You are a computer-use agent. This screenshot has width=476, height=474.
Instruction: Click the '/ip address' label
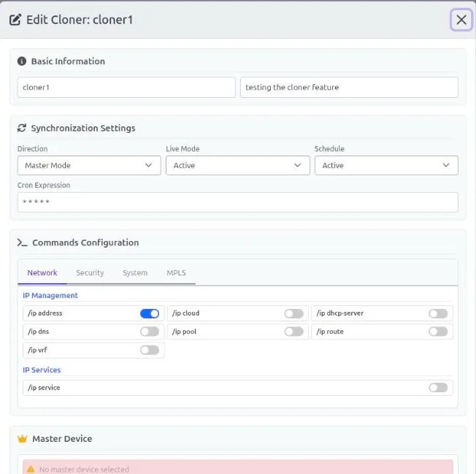tap(45, 313)
